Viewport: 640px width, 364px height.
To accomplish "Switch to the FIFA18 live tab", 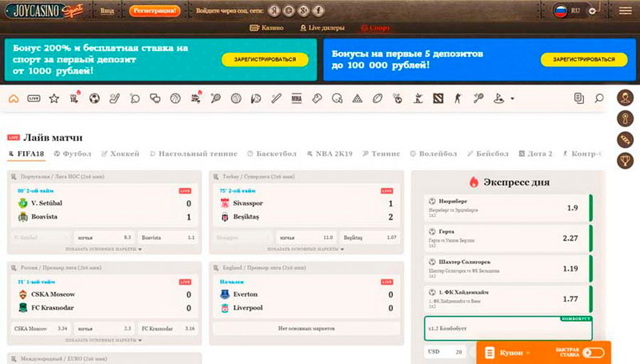I will pyautogui.click(x=26, y=154).
